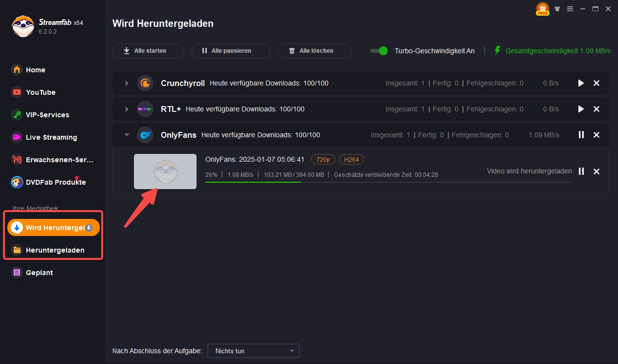Remove the RTL+ group

pyautogui.click(x=596, y=109)
